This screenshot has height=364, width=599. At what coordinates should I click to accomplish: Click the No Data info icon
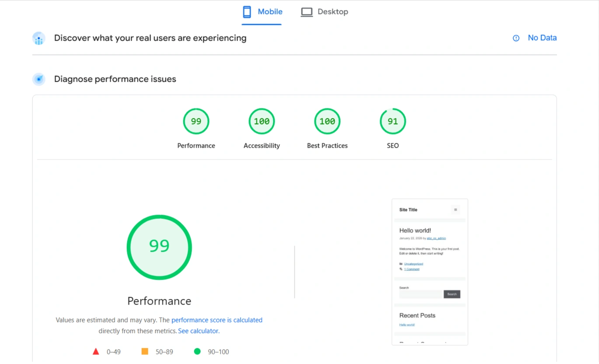point(516,38)
